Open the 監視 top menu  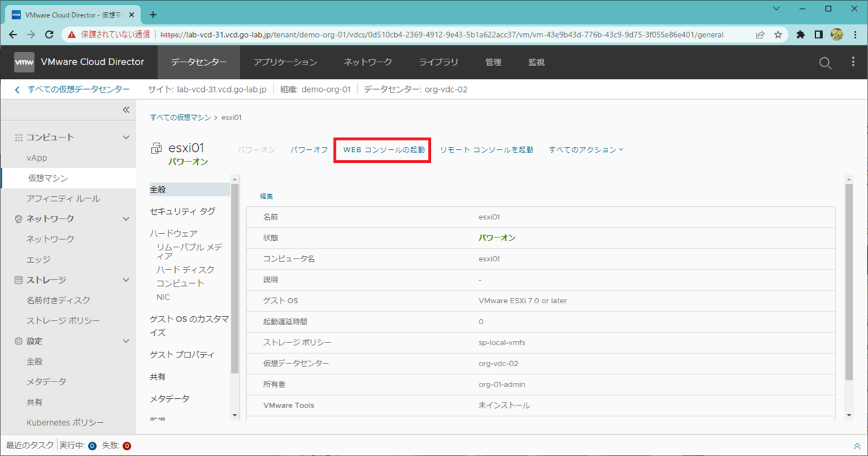pyautogui.click(x=536, y=62)
